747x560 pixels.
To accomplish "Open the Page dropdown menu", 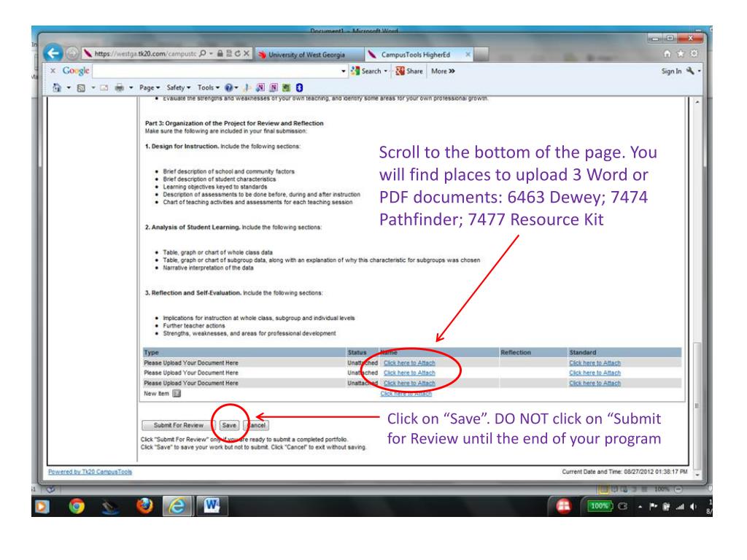I will 150,87.
